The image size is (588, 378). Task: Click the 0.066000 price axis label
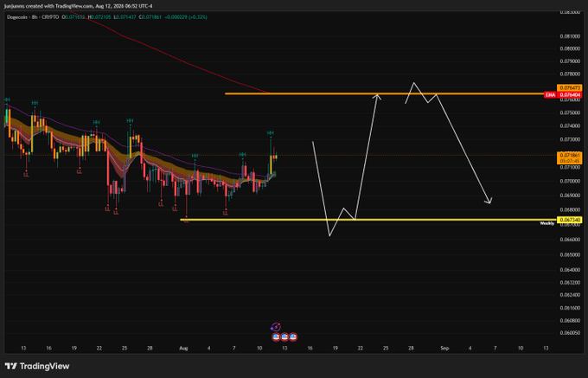570,240
